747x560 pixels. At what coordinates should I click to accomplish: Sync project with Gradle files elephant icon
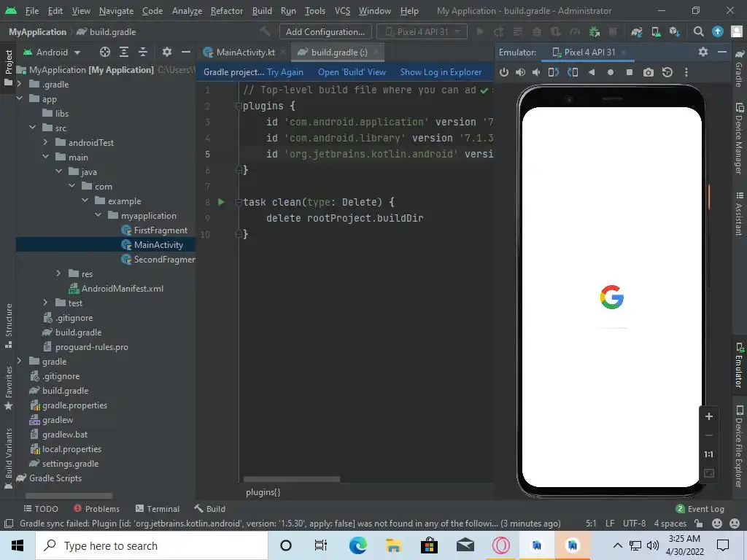(x=636, y=32)
